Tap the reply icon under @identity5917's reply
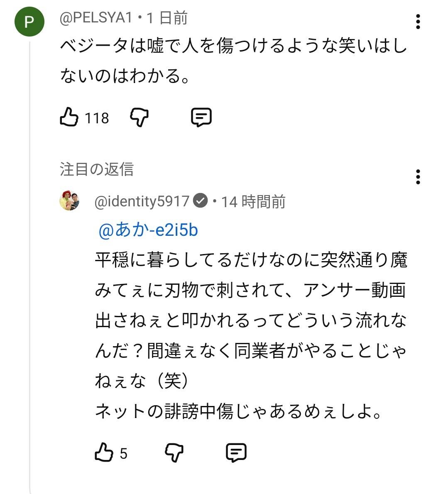The height and width of the screenshot is (494, 448). point(236,452)
